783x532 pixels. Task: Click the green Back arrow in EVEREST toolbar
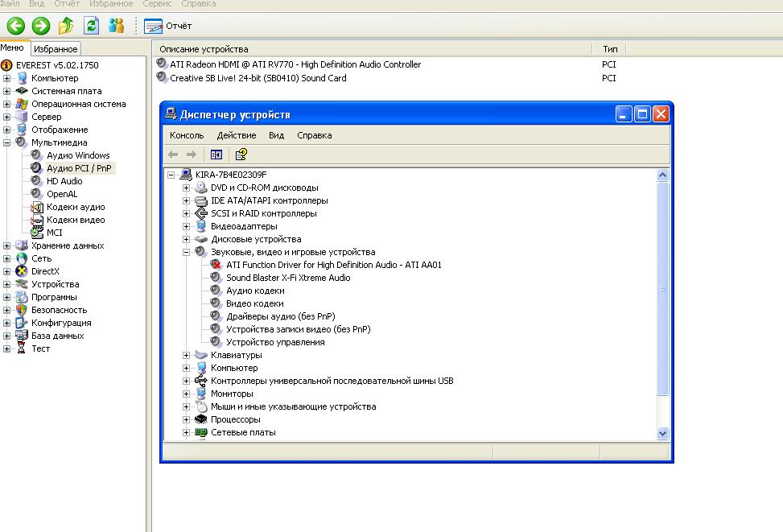coord(16,26)
